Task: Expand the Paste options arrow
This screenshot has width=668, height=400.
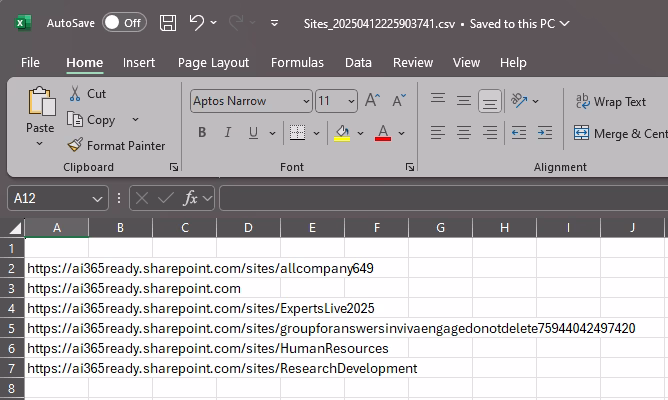Action: coord(40,144)
